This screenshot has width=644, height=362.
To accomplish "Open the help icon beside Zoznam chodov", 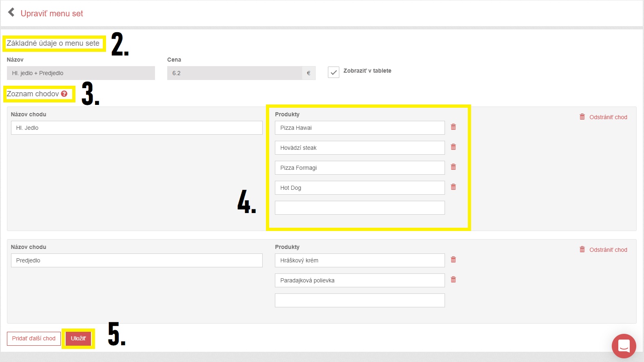I will [x=64, y=93].
